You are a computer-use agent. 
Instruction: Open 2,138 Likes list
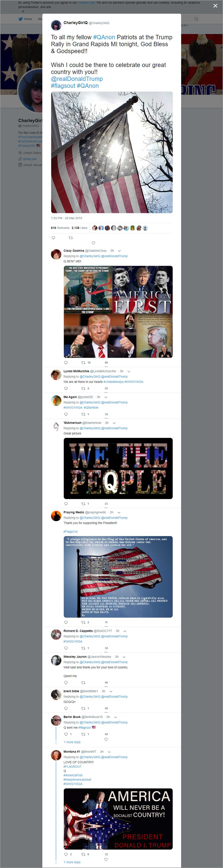pos(79,228)
